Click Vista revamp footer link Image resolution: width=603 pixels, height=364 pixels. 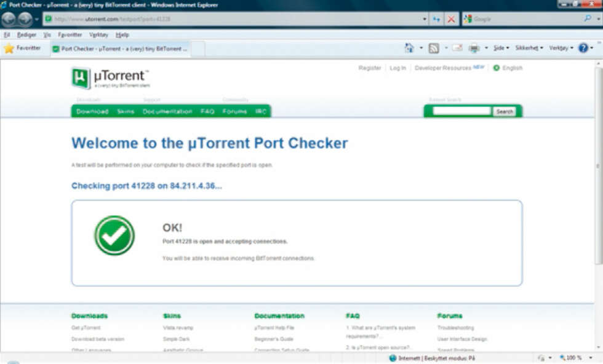click(178, 328)
